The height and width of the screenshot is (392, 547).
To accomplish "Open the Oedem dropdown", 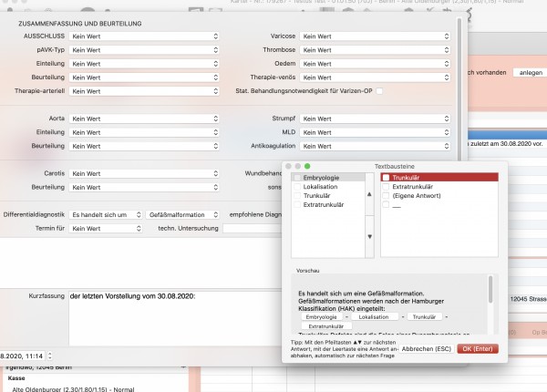I will (375, 64).
